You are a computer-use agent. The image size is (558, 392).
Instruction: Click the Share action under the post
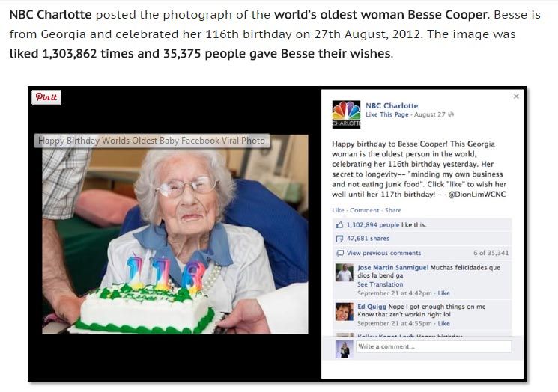pos(393,210)
